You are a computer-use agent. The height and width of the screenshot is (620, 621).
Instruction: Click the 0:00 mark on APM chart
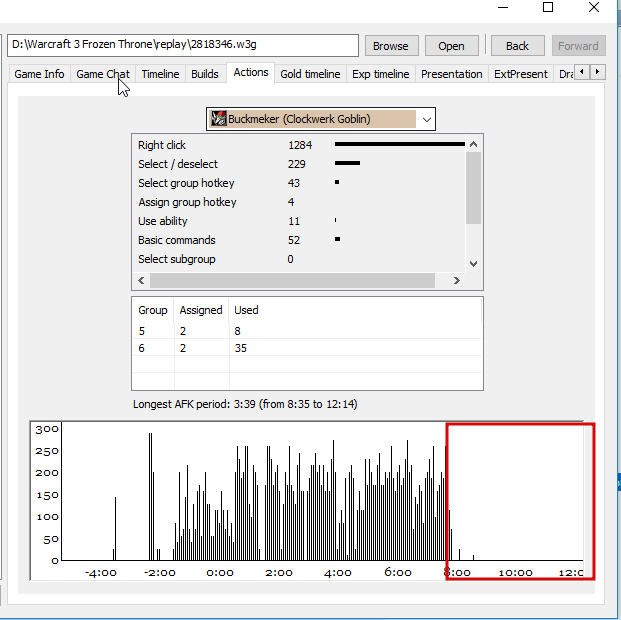point(220,573)
